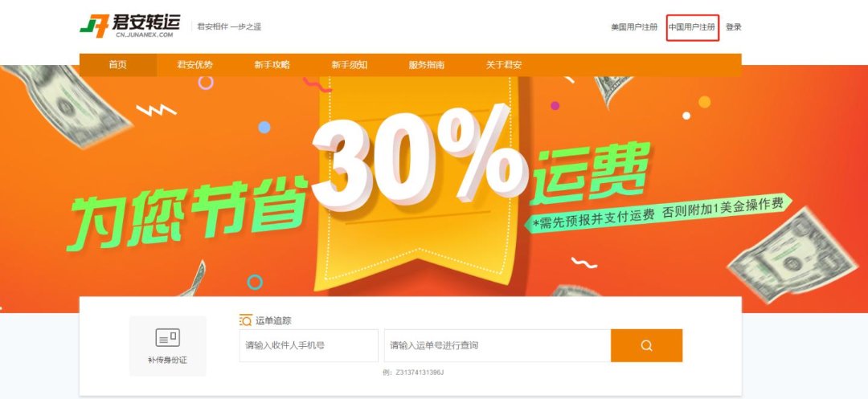Image resolution: width=868 pixels, height=399 pixels.
Task: Select the 关于君安 menu item
Action: 504,65
